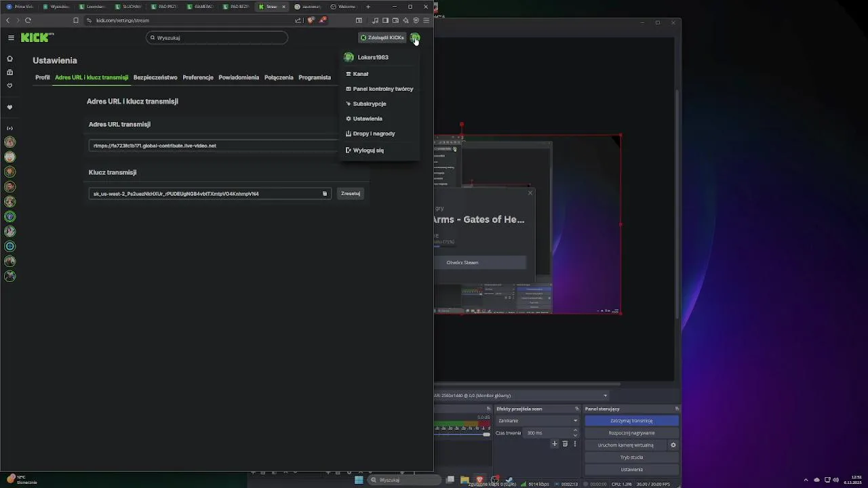Click the user avatar in Kick header
The height and width of the screenshot is (488, 868).
(x=415, y=38)
